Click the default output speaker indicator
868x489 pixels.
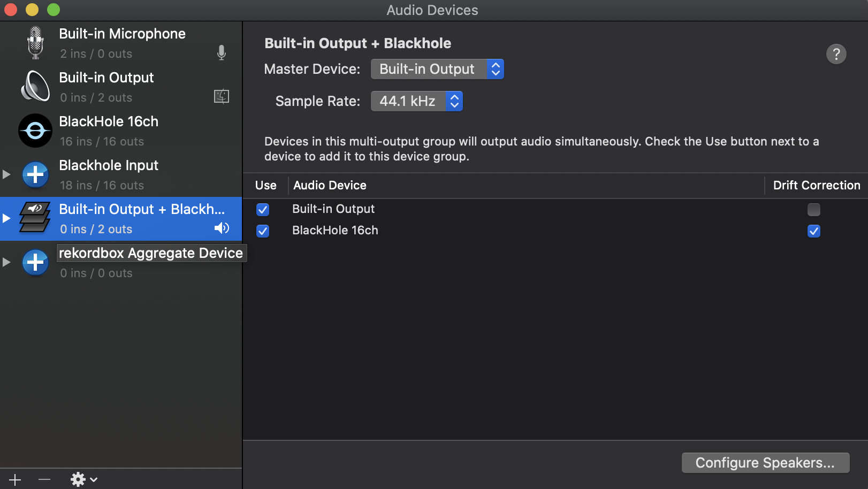222,228
